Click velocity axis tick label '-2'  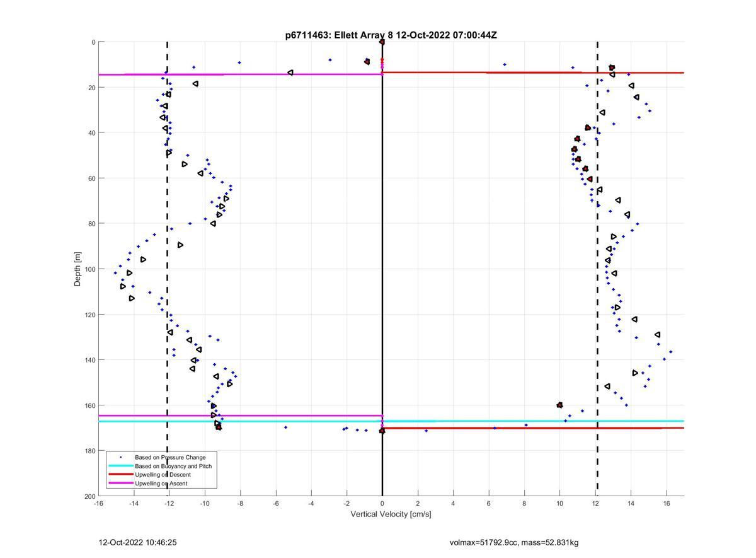(x=346, y=504)
